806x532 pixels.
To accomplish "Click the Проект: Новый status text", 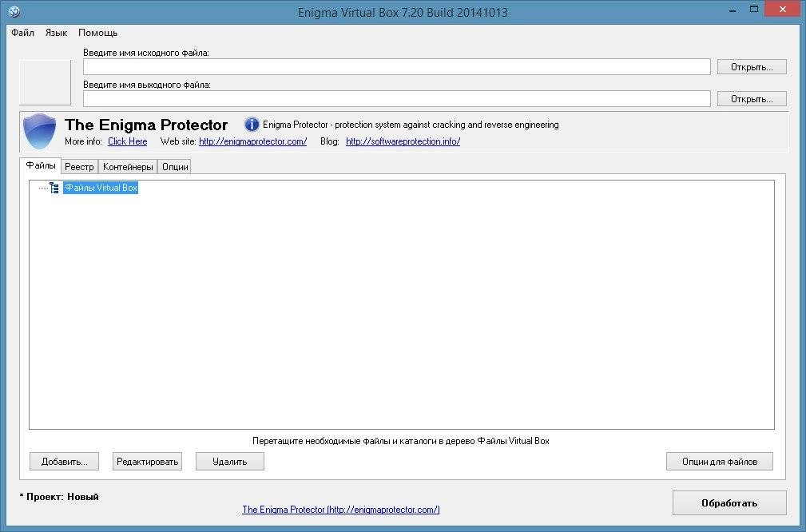I will pos(59,497).
